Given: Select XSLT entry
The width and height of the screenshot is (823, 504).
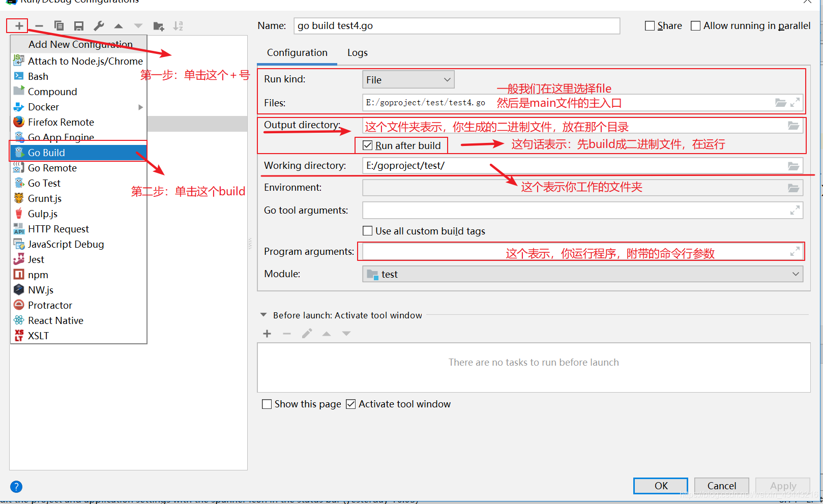Looking at the screenshot, I should (x=78, y=336).
